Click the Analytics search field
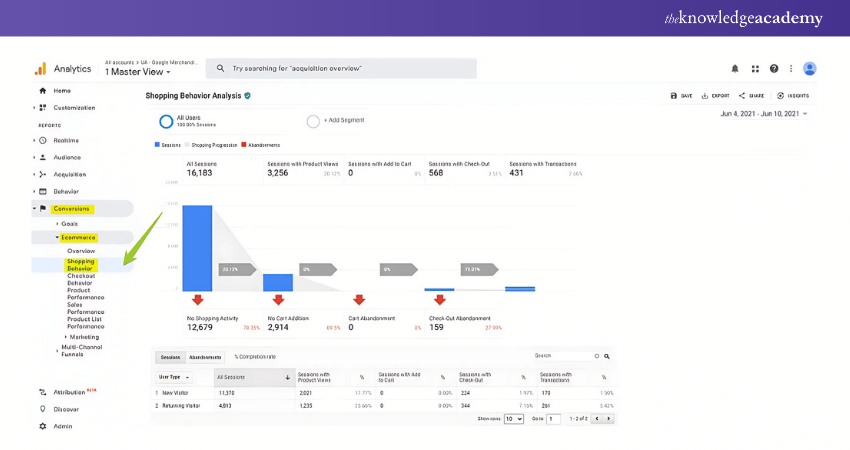Screen dimensions: 850x450 coord(340,69)
